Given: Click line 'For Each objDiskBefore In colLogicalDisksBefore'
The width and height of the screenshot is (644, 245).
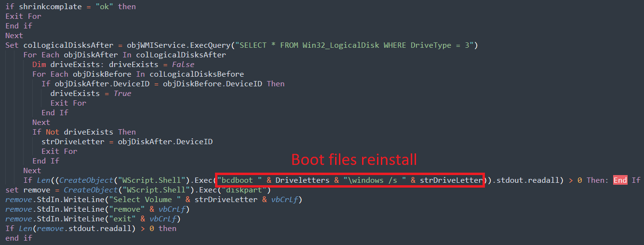Looking at the screenshot, I should click(x=138, y=74).
